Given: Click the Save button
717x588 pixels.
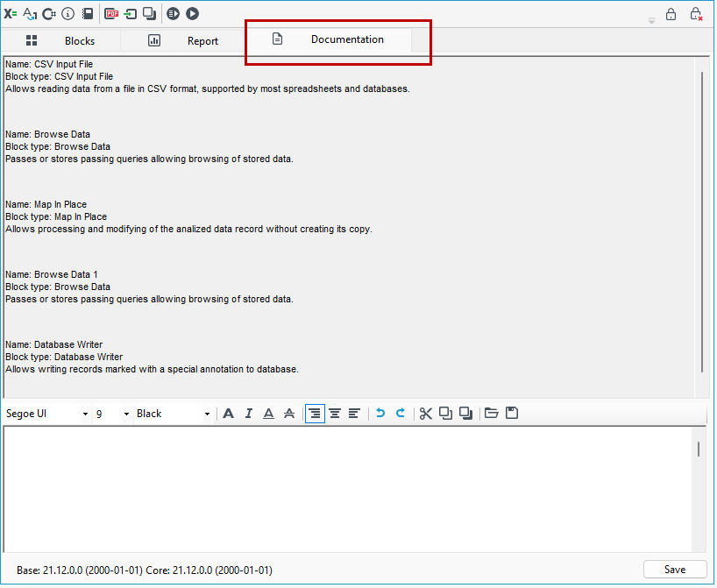Looking at the screenshot, I should [674, 570].
